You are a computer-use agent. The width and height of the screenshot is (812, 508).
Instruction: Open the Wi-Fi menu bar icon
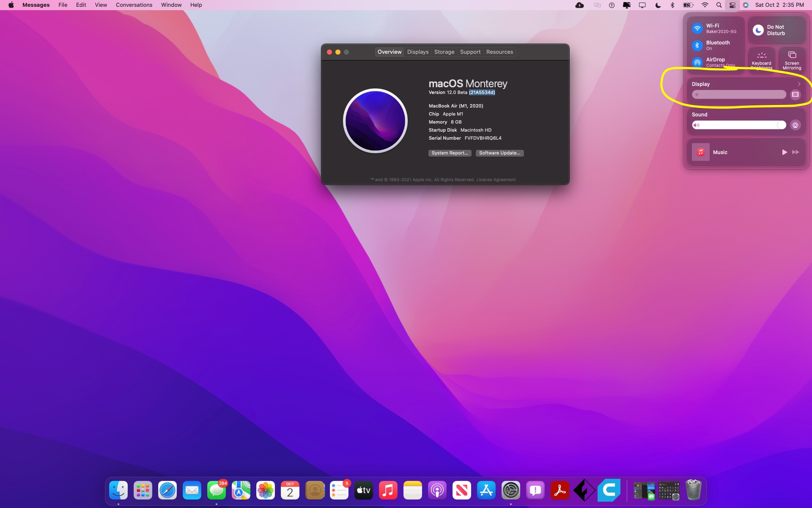coord(705,5)
